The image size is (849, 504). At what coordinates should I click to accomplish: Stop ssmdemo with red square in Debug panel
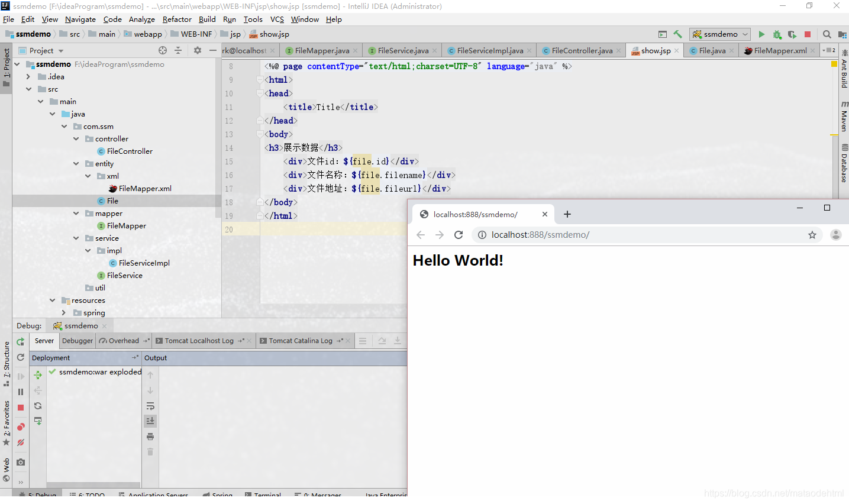click(x=21, y=407)
